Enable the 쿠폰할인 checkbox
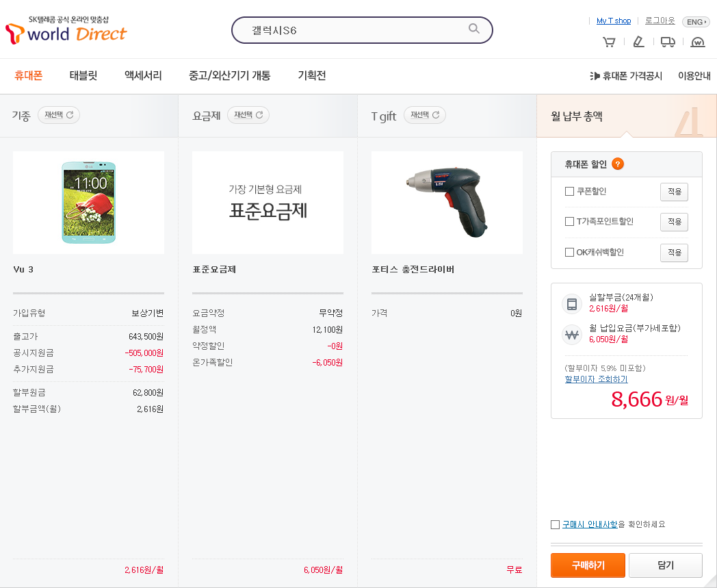This screenshot has width=717, height=588. coord(569,192)
